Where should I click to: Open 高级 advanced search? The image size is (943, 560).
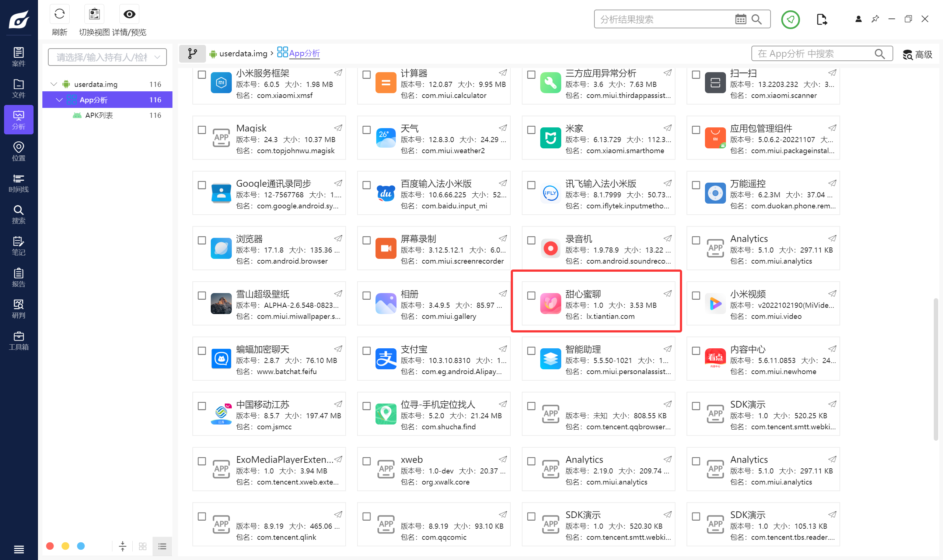click(x=917, y=54)
